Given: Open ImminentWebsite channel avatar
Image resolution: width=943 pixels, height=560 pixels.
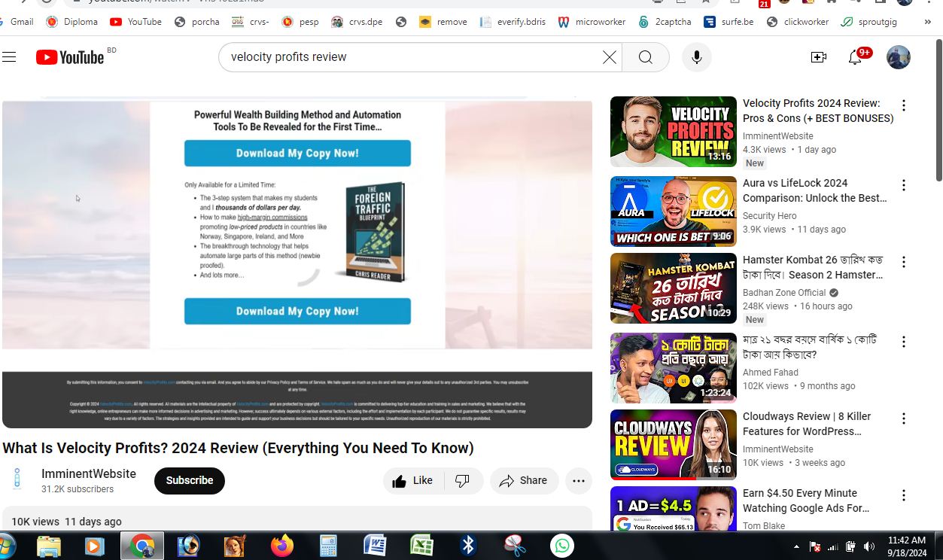Looking at the screenshot, I should pos(17,479).
